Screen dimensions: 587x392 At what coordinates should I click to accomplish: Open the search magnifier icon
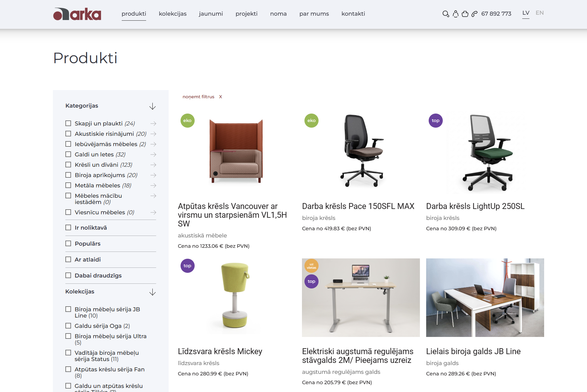pos(446,14)
